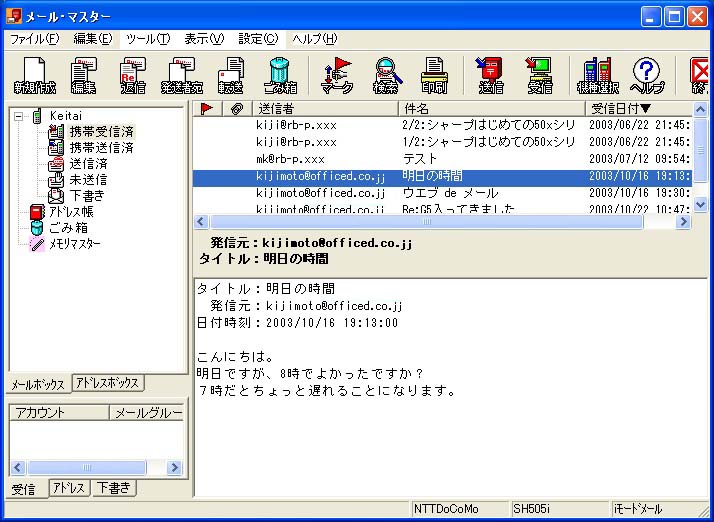Select 送信済 folder in the tree

[87, 163]
